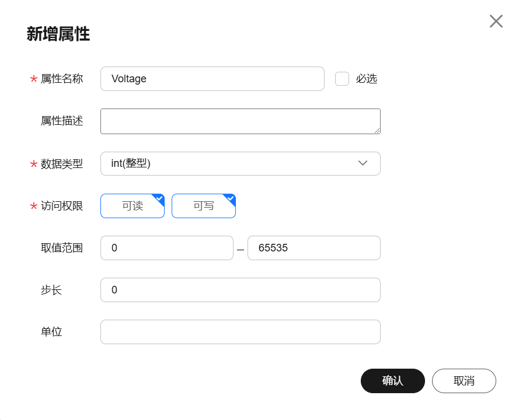Click the 步长 input field
The image size is (519, 420).
pyautogui.click(x=241, y=290)
